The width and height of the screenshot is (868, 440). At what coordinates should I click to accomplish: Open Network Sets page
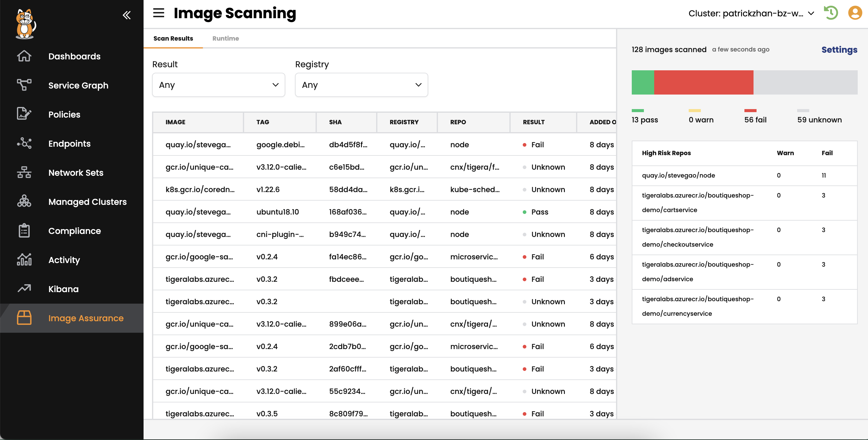76,173
